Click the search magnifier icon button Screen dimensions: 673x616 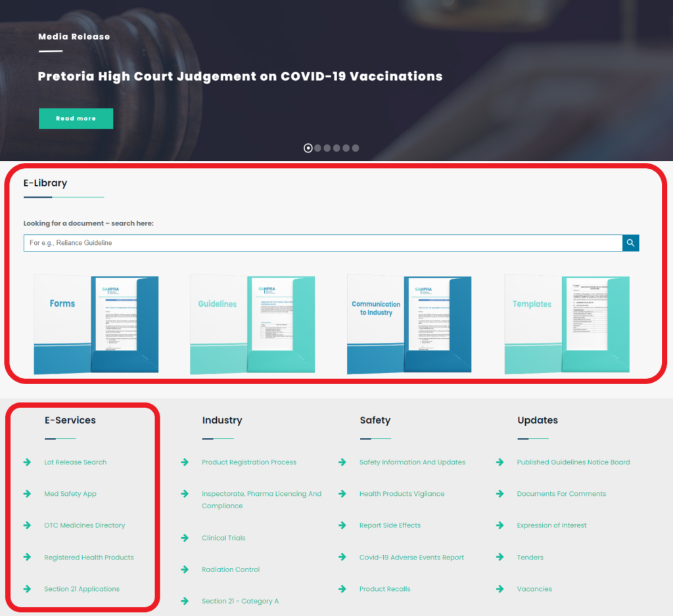[x=630, y=243]
